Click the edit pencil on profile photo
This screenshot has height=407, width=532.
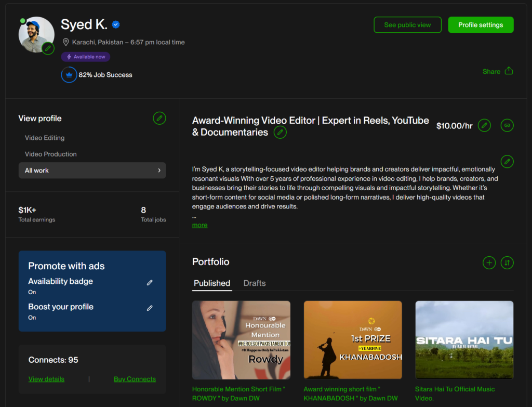pos(48,48)
